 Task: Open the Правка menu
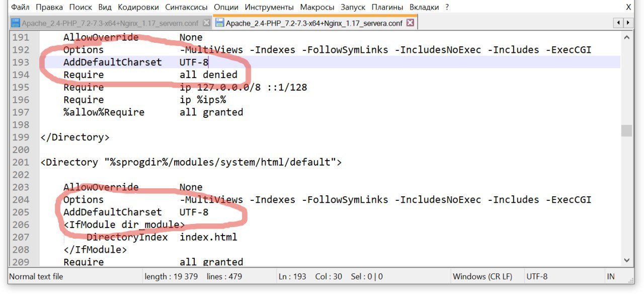(x=49, y=7)
